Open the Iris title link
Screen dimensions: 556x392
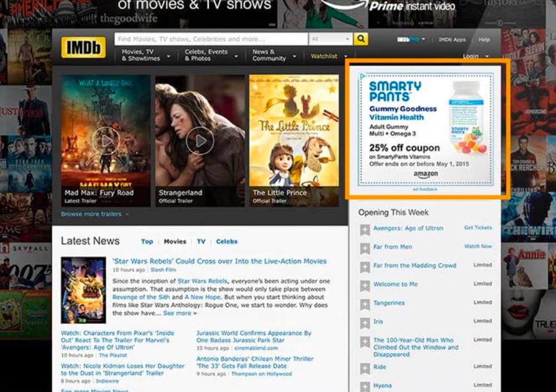(378, 321)
